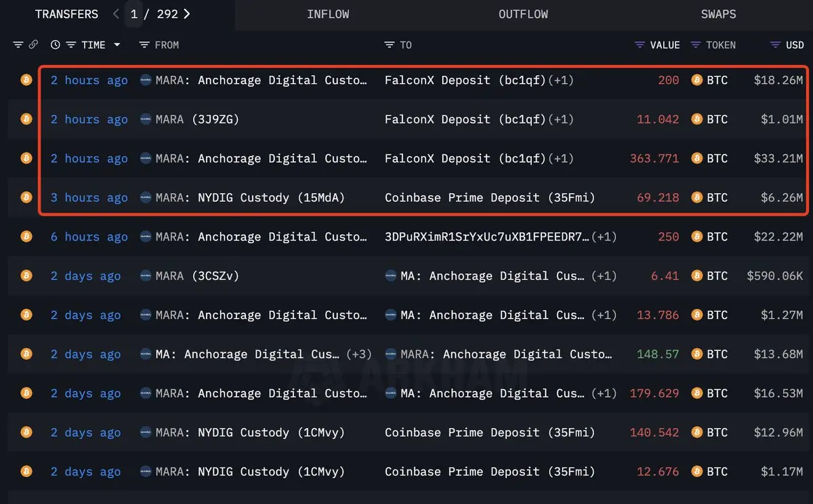The width and height of the screenshot is (813, 504).
Task: Open the transfers filter icon
Action: 18,45
